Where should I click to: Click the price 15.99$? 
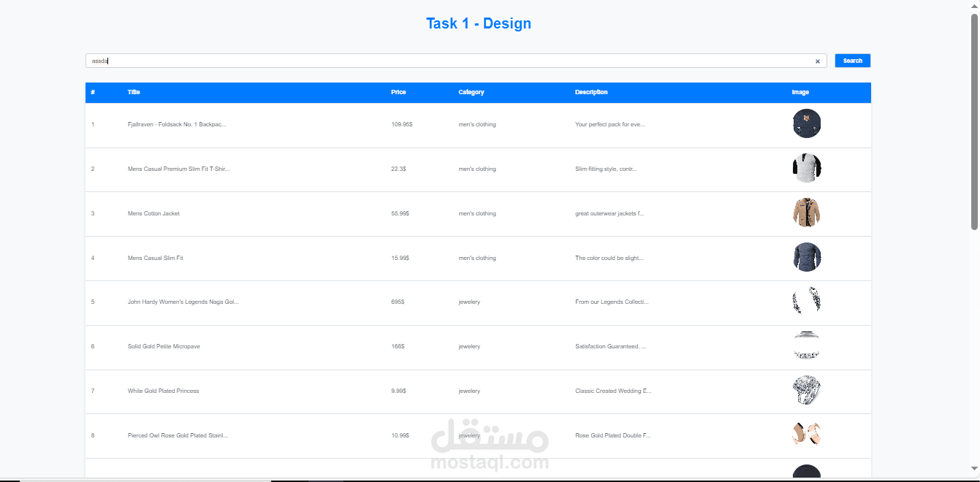tap(400, 258)
